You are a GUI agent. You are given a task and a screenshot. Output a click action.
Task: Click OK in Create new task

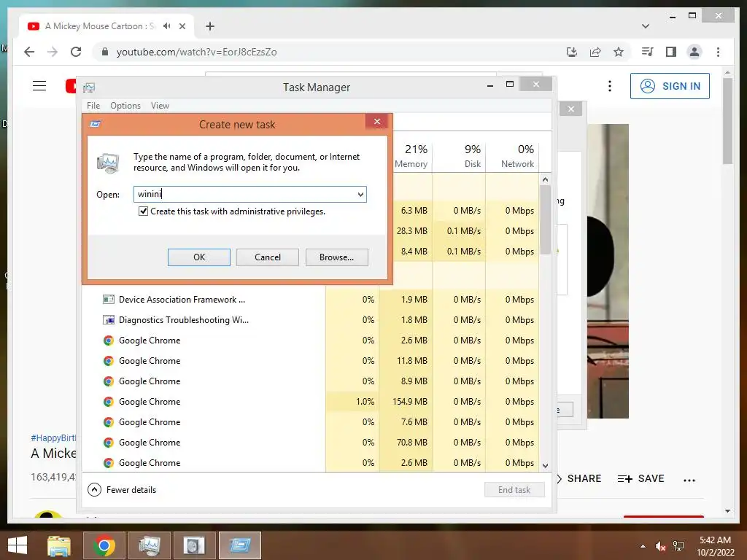tap(199, 257)
